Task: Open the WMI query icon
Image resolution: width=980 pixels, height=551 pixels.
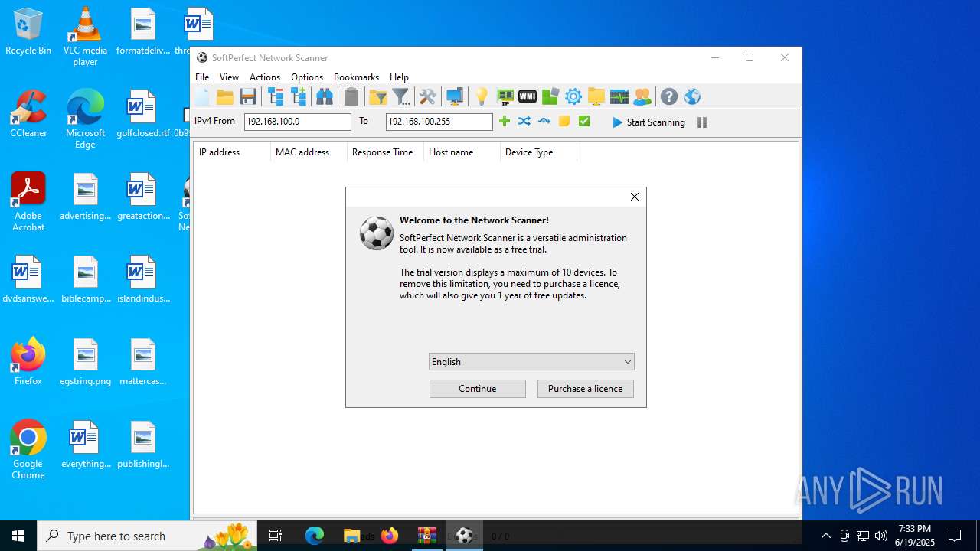Action: [x=528, y=96]
